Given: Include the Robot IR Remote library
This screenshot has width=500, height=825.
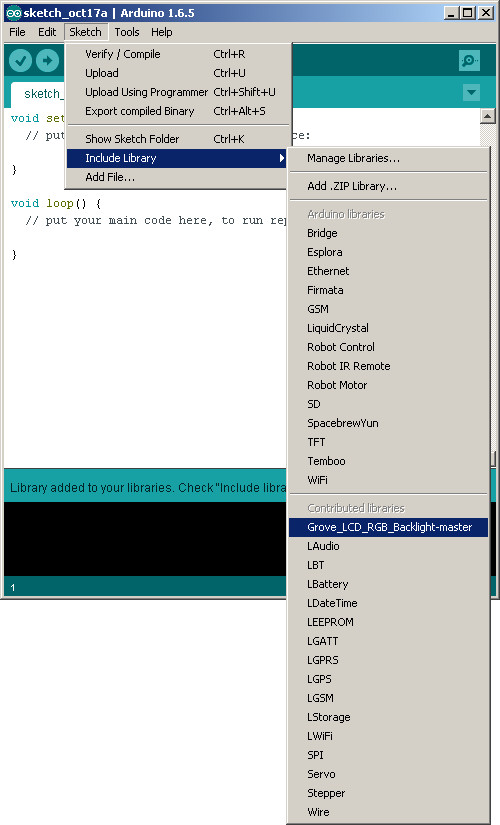Looking at the screenshot, I should click(388, 366).
